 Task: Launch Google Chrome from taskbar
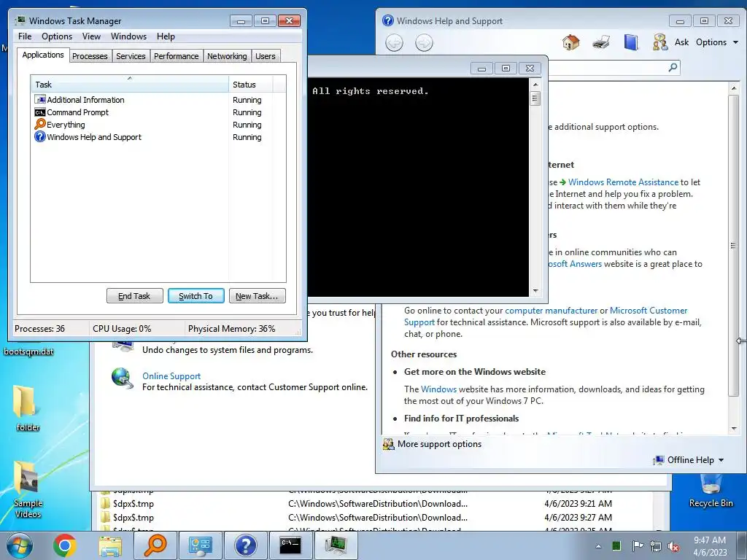[x=65, y=545]
